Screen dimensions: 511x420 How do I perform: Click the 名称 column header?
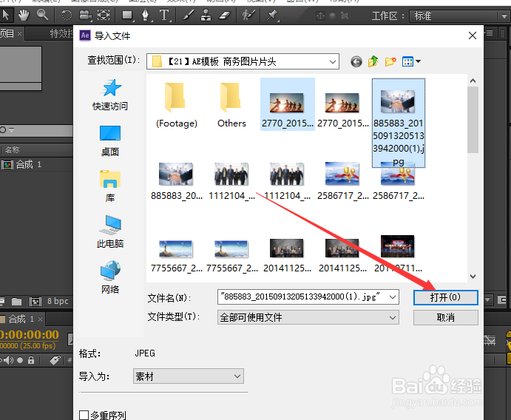[12, 150]
